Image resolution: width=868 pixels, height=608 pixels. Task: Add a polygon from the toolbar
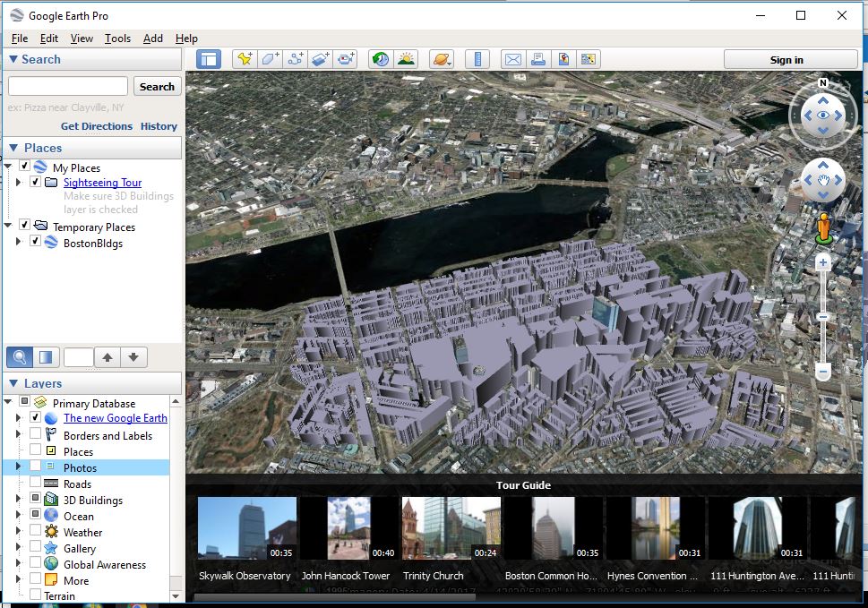[x=270, y=59]
